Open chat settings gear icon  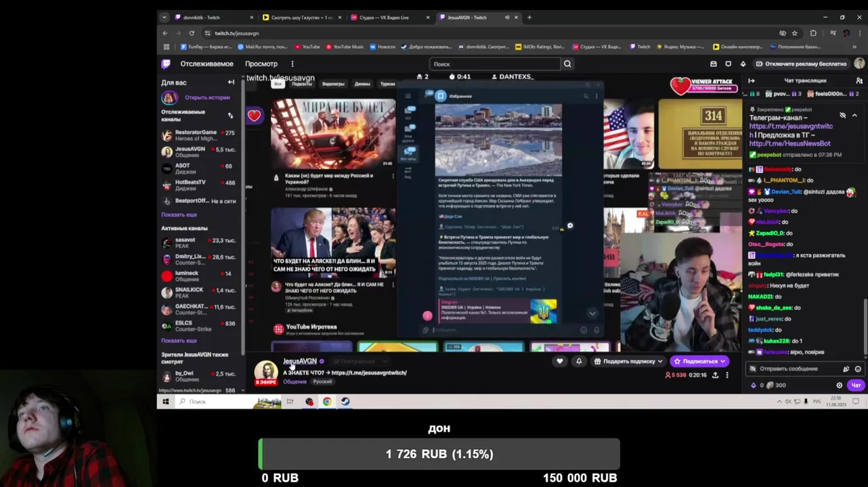tap(840, 385)
